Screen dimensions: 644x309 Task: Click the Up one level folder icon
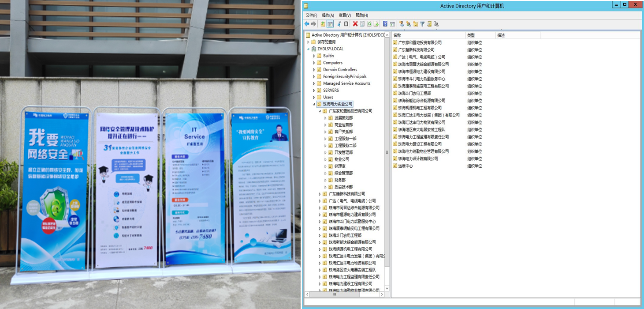point(323,24)
